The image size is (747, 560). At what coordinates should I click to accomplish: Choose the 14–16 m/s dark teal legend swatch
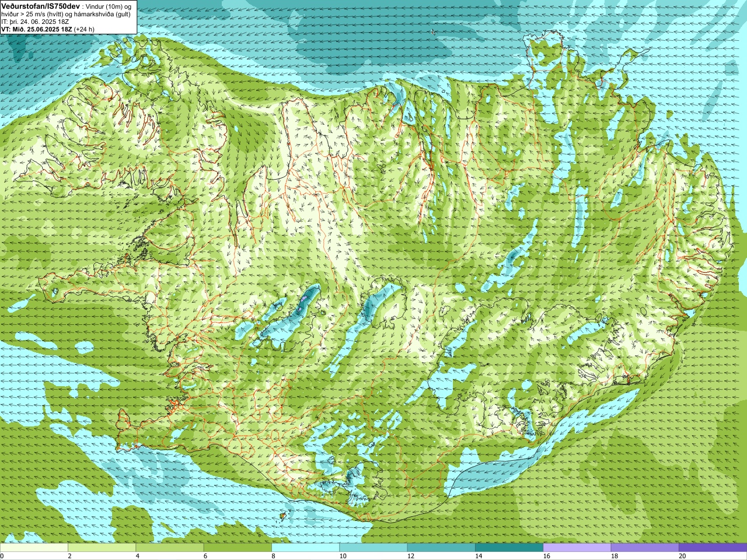(x=509, y=548)
